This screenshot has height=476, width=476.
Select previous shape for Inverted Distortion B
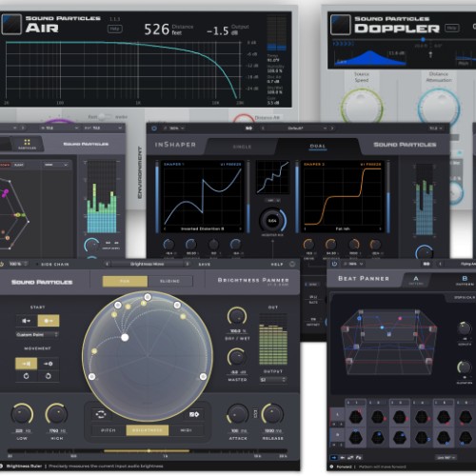point(165,228)
